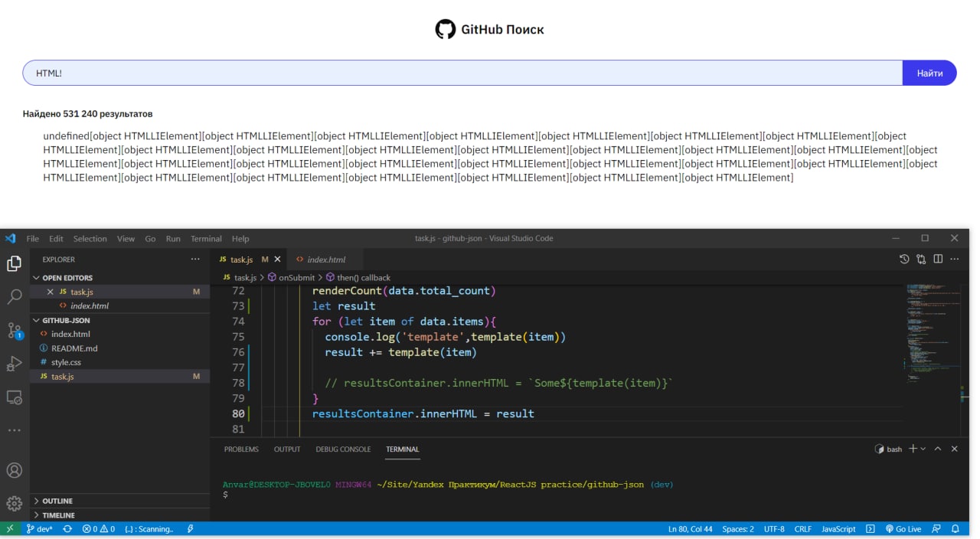The image size is (980, 539).
Task: Open style.css in the file tree
Action: tap(119, 362)
